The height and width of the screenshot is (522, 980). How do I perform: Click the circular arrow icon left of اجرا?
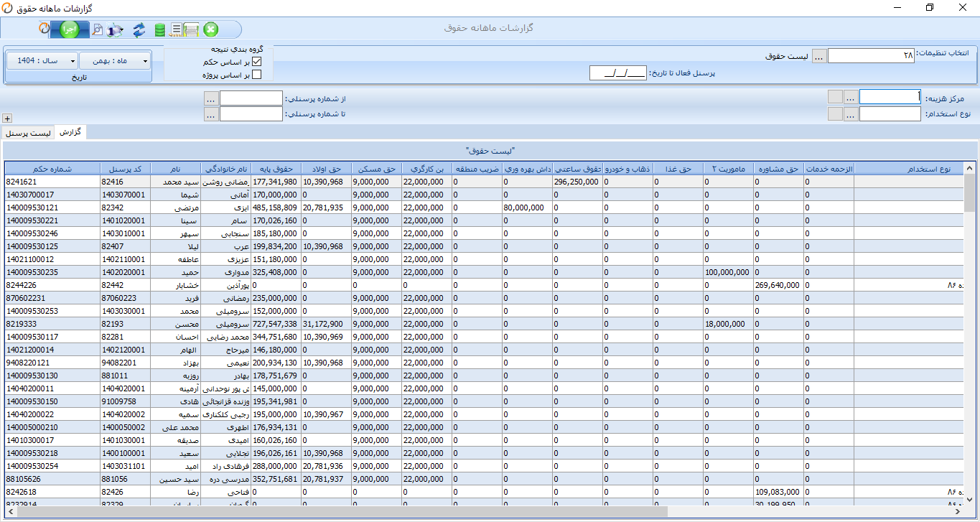click(x=44, y=29)
